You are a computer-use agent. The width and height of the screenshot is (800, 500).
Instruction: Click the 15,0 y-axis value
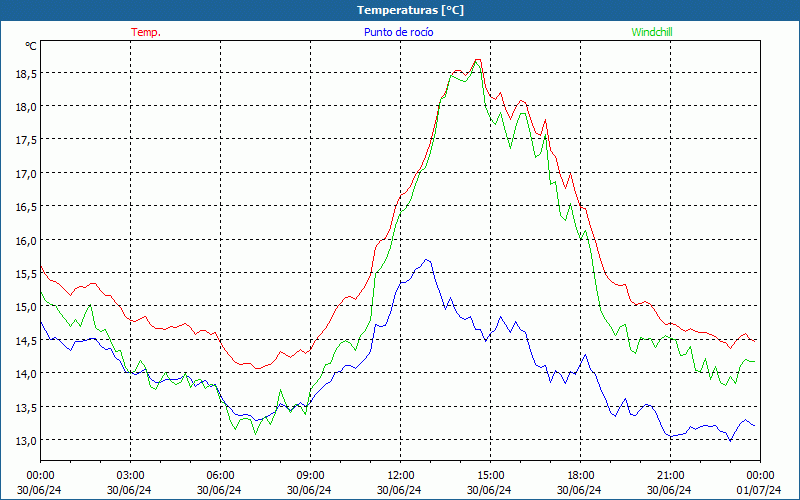tap(26, 307)
